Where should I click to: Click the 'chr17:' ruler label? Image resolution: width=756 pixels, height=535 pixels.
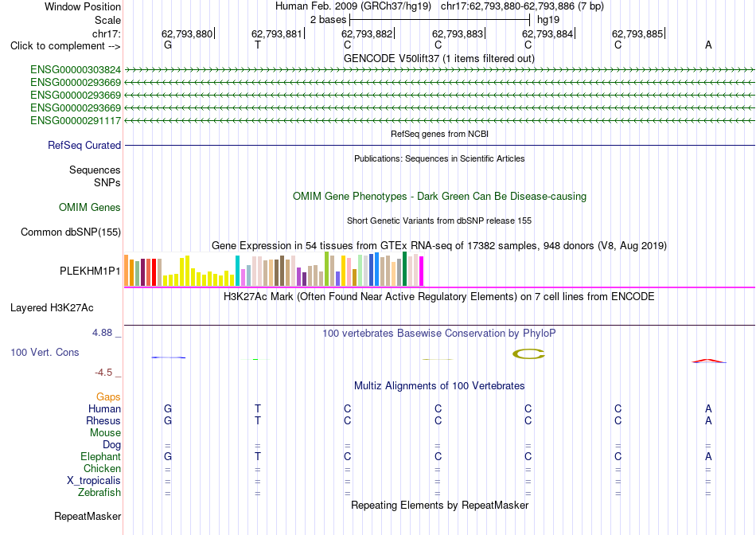(x=106, y=33)
